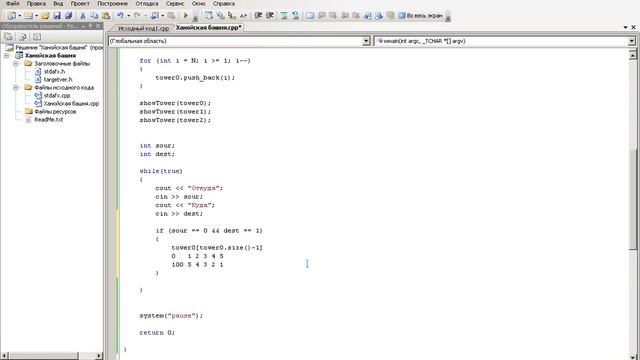Click Show All Files icon in Solution Explorer
The height and width of the screenshot is (360, 640).
[x=22, y=36]
